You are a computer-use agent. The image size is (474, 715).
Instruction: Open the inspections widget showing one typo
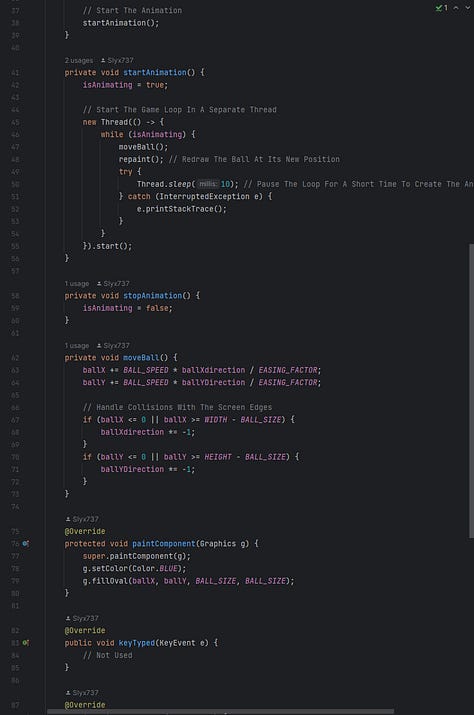442,7
